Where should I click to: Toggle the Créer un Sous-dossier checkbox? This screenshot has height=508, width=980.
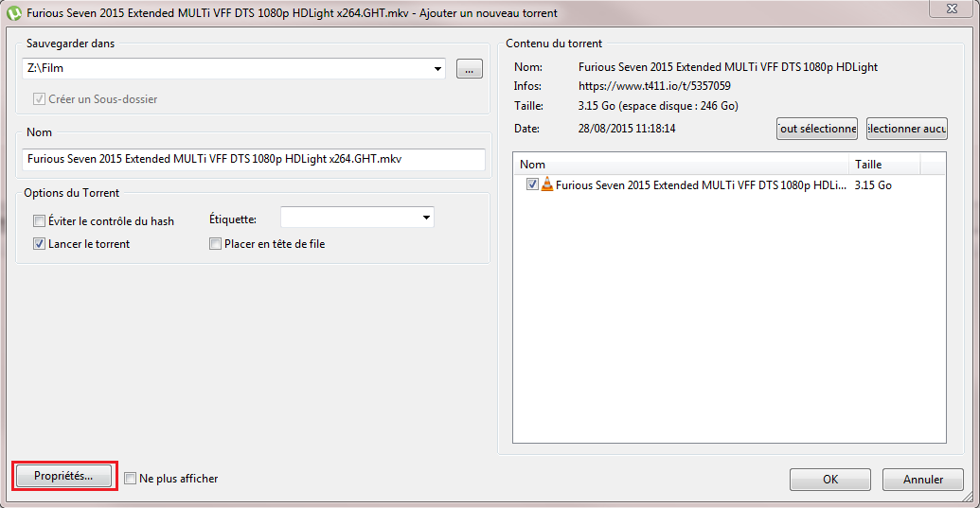pyautogui.click(x=40, y=99)
